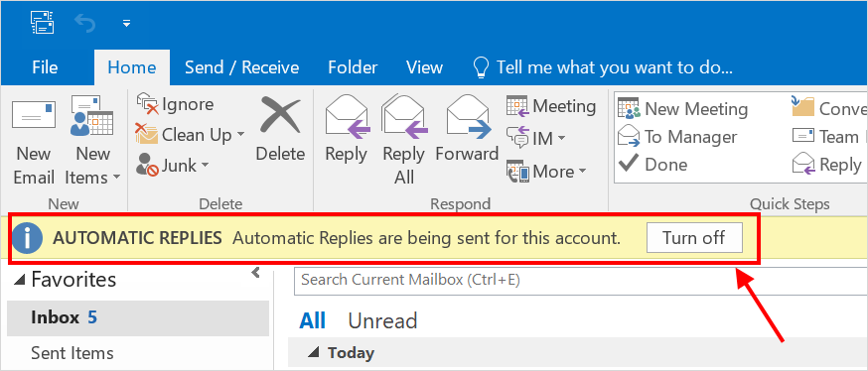Create a New Email
The width and height of the screenshot is (868, 371).
tap(34, 141)
